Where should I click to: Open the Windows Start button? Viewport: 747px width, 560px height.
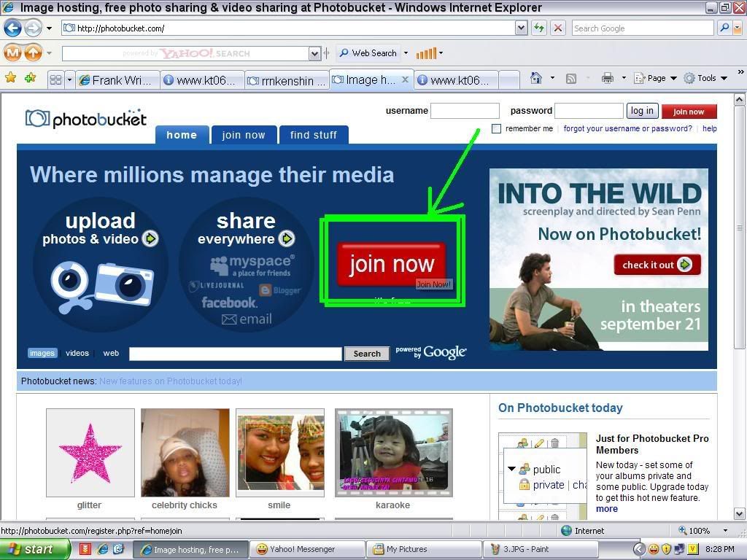coord(35,549)
